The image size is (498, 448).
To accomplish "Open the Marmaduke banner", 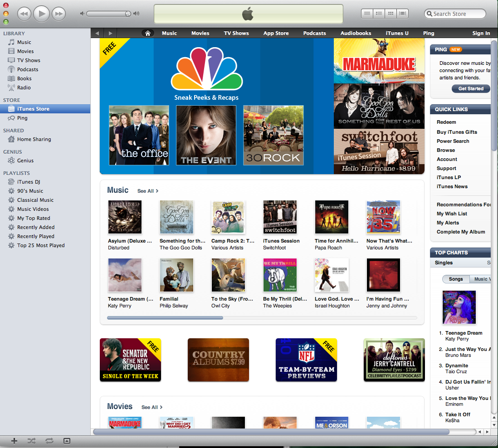I will tap(379, 61).
